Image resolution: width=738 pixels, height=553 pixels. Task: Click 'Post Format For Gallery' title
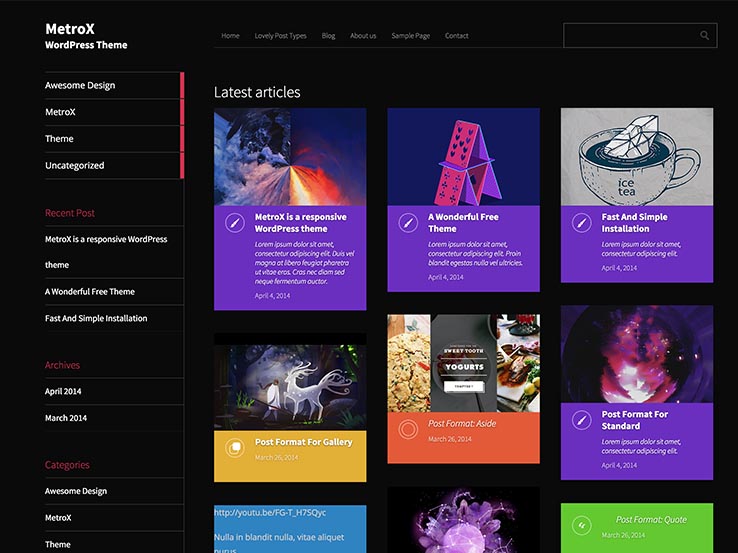(x=304, y=442)
